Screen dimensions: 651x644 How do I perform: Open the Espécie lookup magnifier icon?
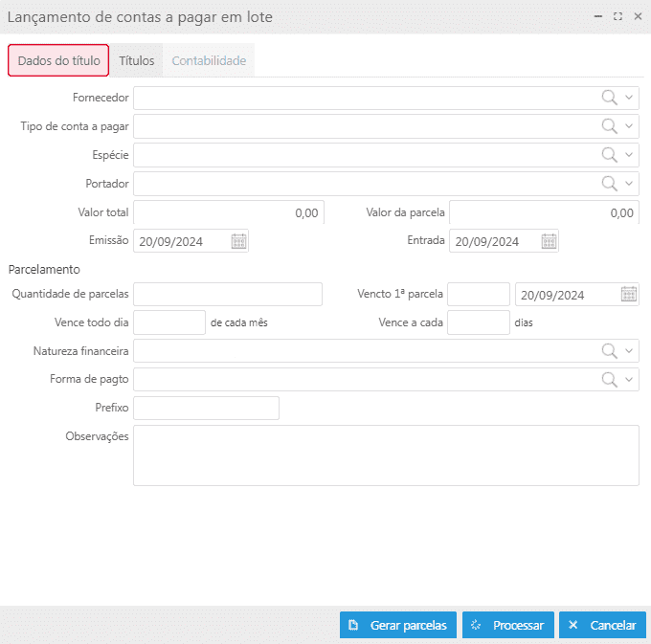point(609,155)
